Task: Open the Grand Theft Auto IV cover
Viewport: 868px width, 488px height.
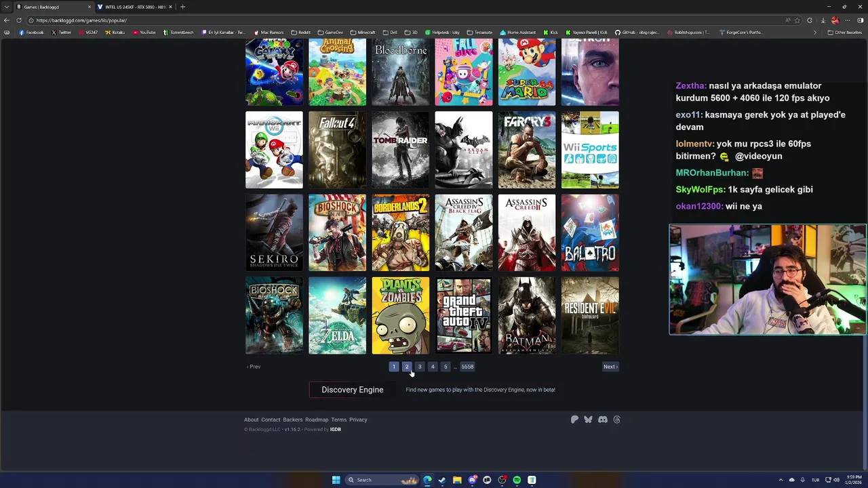Action: tap(464, 316)
